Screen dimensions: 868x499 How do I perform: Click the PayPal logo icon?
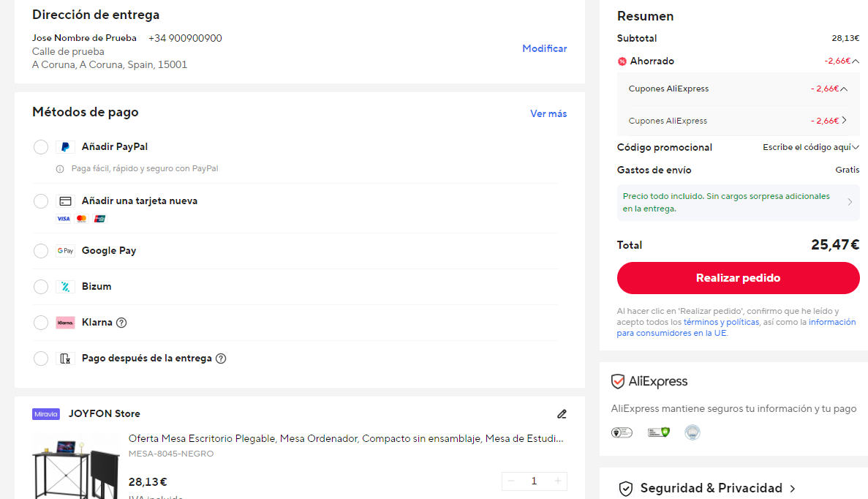coord(65,147)
